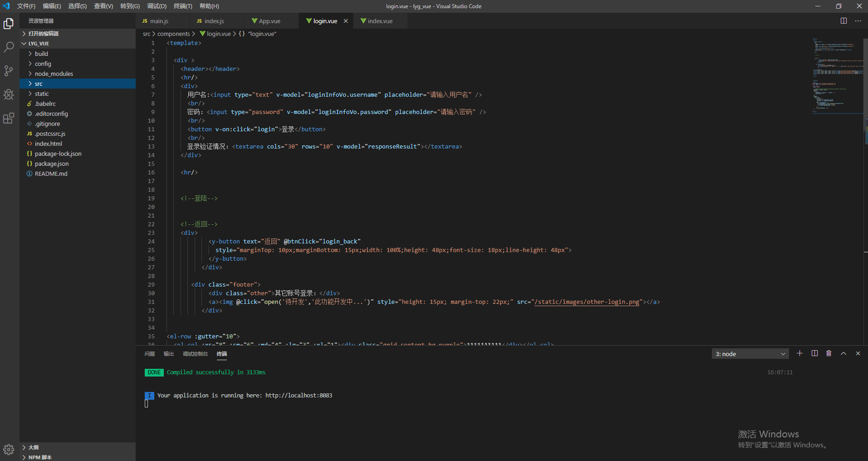Open the 终端(T) menu

183,6
